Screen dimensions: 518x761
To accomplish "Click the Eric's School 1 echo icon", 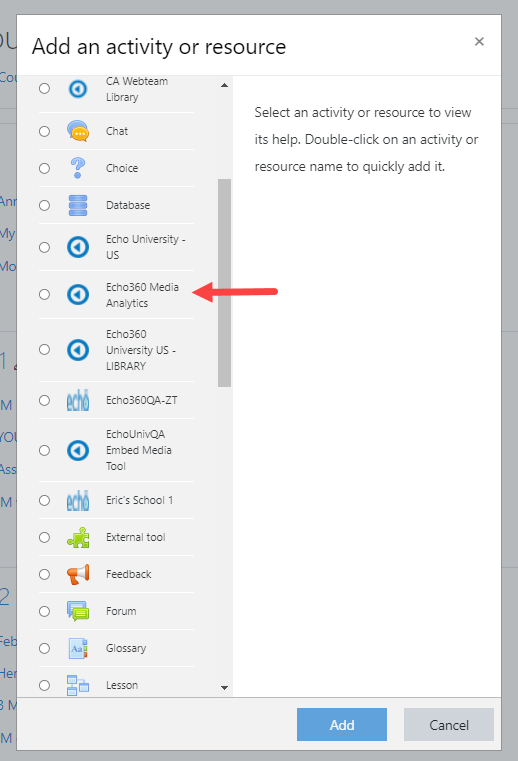I will coord(78,500).
